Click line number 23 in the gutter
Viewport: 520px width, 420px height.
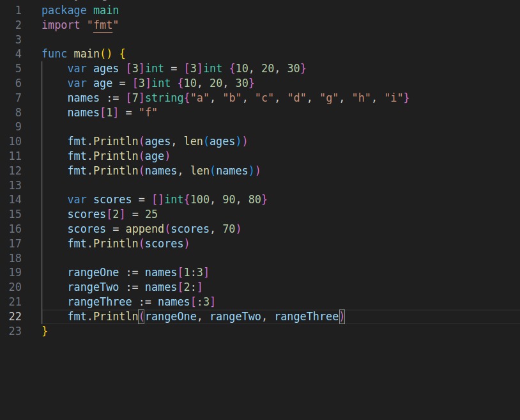click(15, 331)
